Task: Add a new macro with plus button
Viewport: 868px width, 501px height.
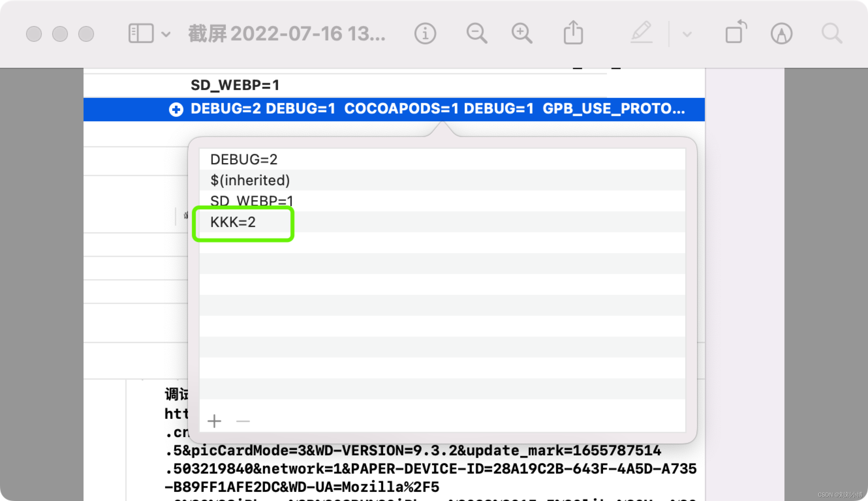Action: [214, 421]
